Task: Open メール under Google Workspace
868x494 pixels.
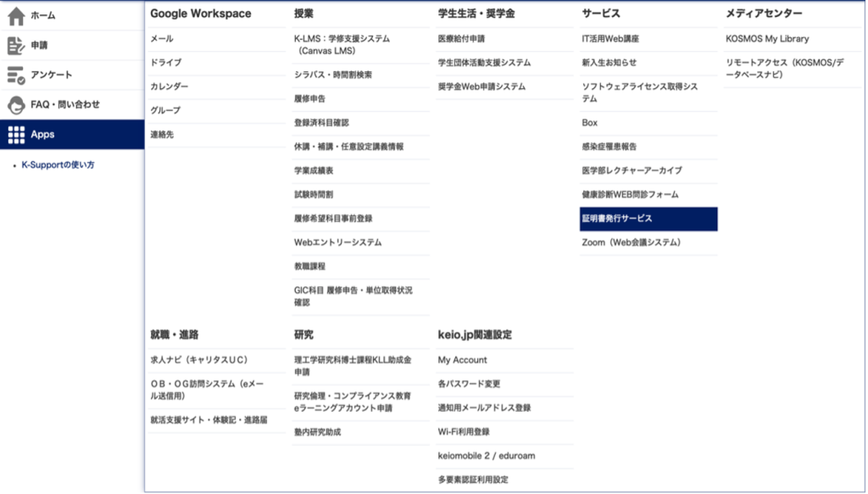Action: [162, 39]
